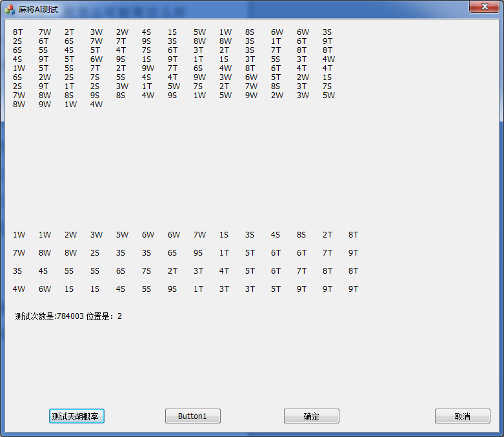
Task: Click the Button1 button
Action: [x=192, y=416]
